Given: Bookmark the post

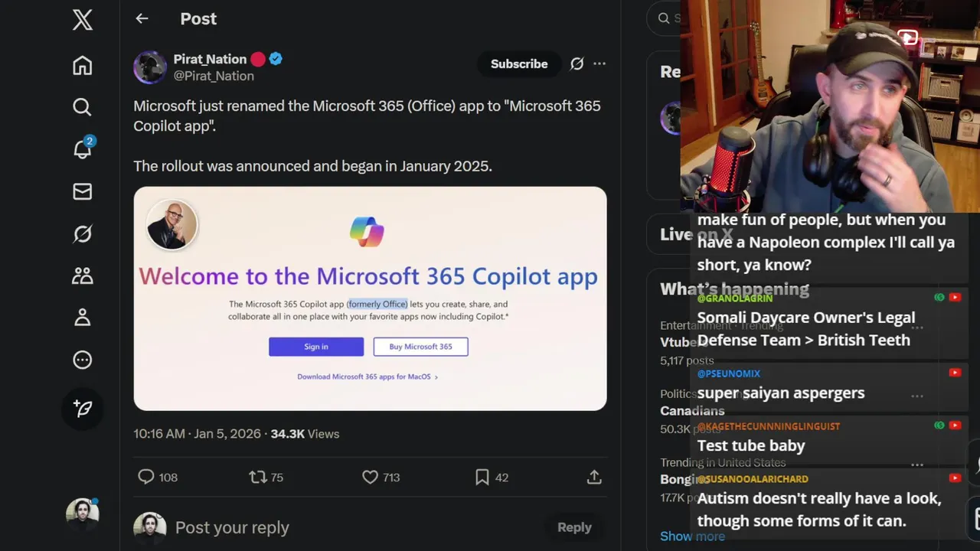Looking at the screenshot, I should point(482,478).
